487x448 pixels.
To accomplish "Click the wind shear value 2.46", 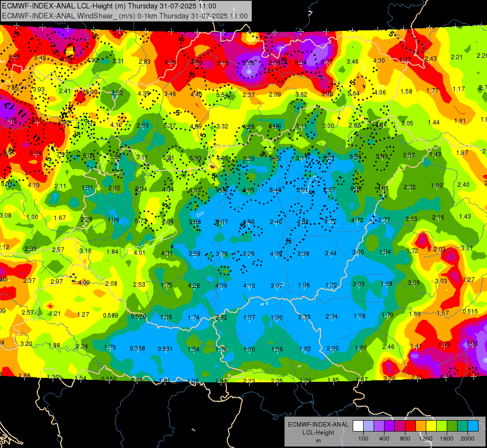I will tap(388, 347).
